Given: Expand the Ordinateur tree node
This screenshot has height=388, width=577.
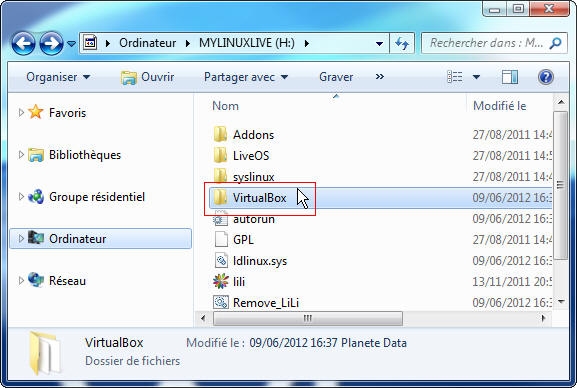Looking at the screenshot, I should (x=21, y=239).
